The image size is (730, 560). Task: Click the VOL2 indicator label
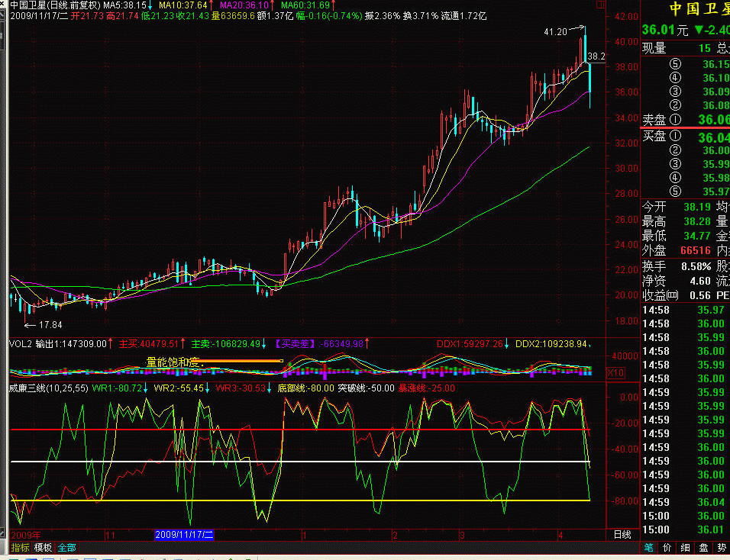point(21,344)
